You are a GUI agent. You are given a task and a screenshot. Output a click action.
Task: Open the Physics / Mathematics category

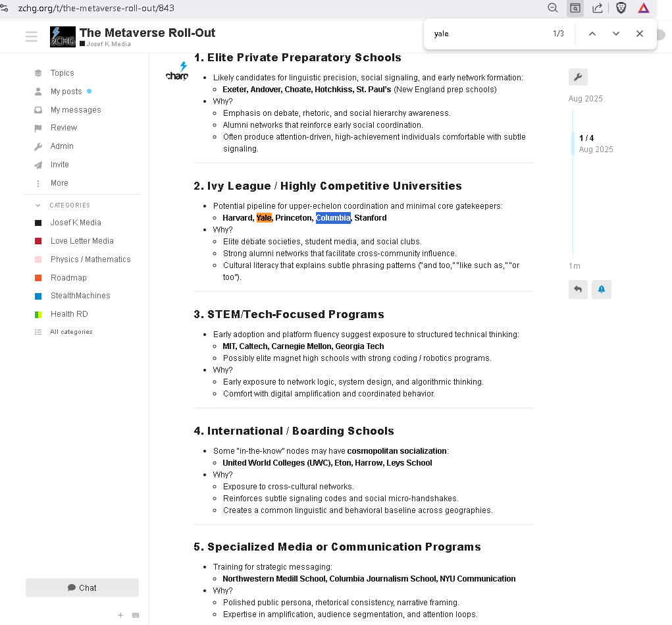[90, 259]
